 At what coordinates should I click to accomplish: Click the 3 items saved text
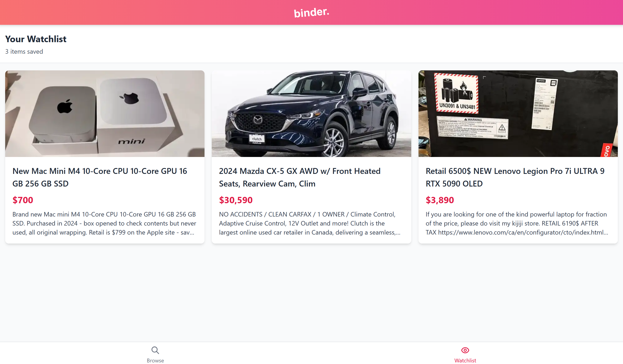tap(24, 51)
